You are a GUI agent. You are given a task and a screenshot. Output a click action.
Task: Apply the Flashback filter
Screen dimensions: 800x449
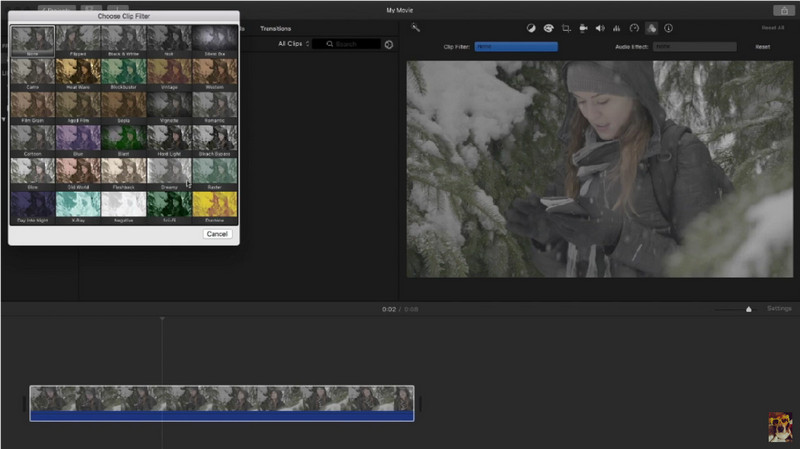point(123,173)
